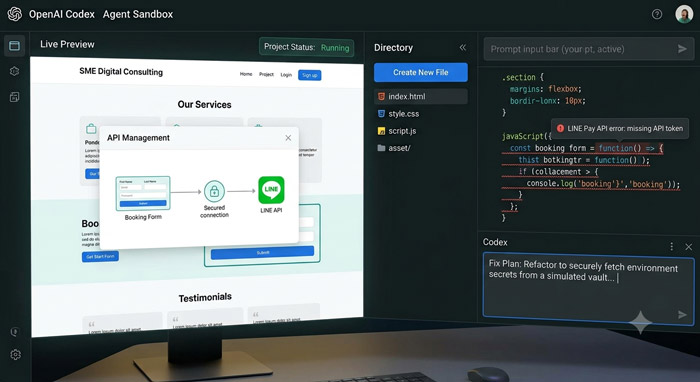Send the Codex fix plan message
The width and height of the screenshot is (700, 382).
(x=682, y=315)
